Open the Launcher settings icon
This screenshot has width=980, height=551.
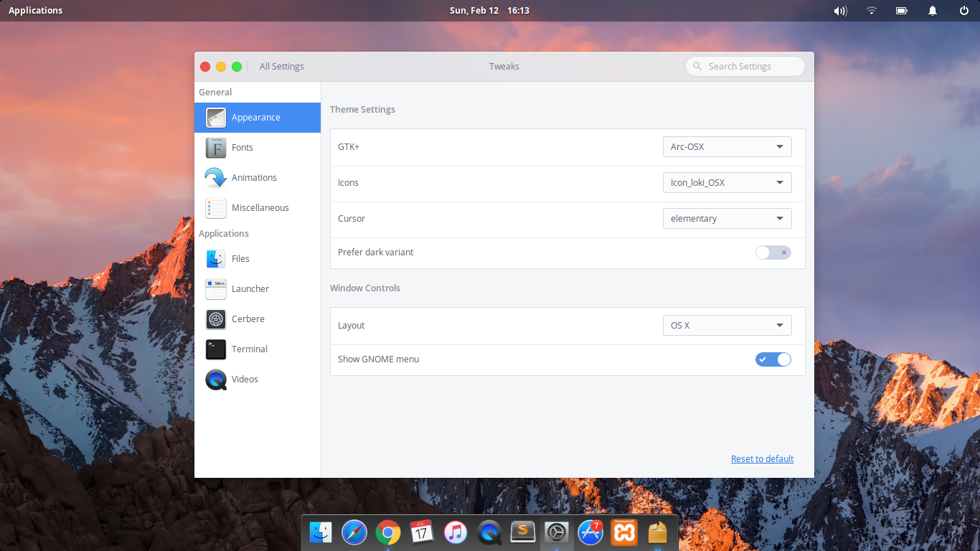tap(216, 289)
